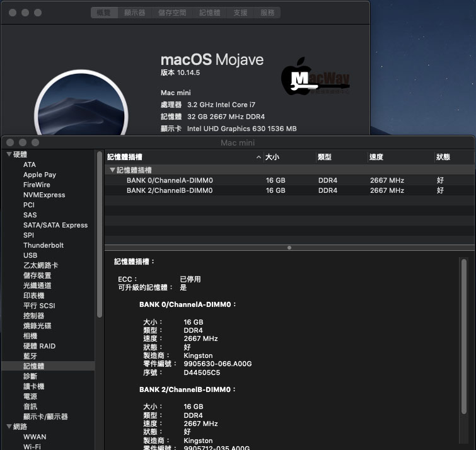Image resolution: width=476 pixels, height=450 pixels.
Task: Select Apple Pay in sidebar
Action: (x=40, y=175)
